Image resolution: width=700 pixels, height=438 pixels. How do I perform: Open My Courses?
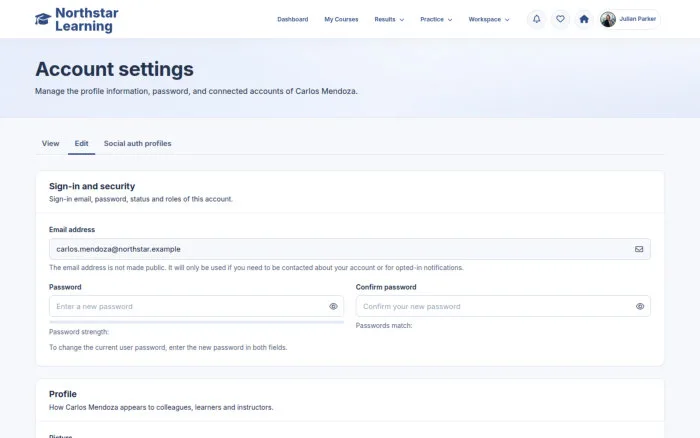click(x=341, y=20)
